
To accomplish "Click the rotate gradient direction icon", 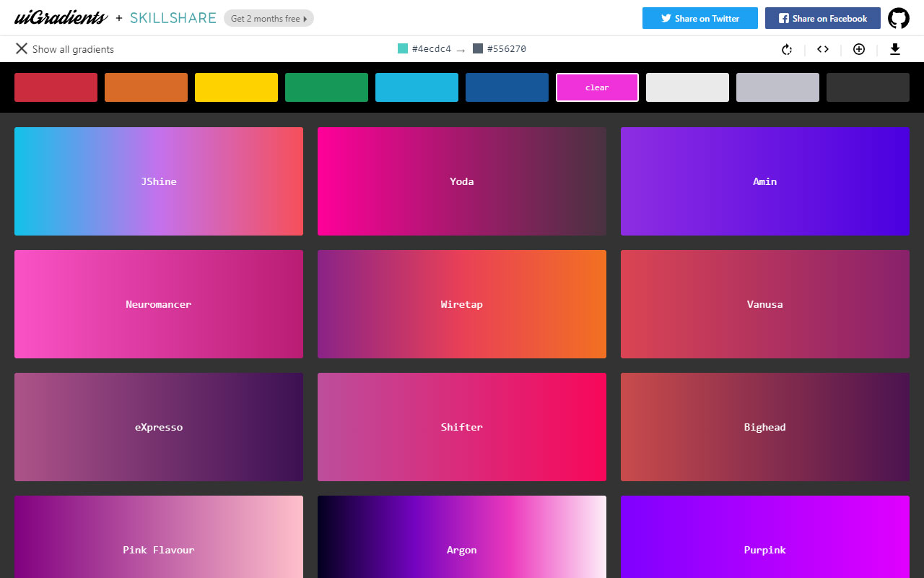I will click(786, 49).
